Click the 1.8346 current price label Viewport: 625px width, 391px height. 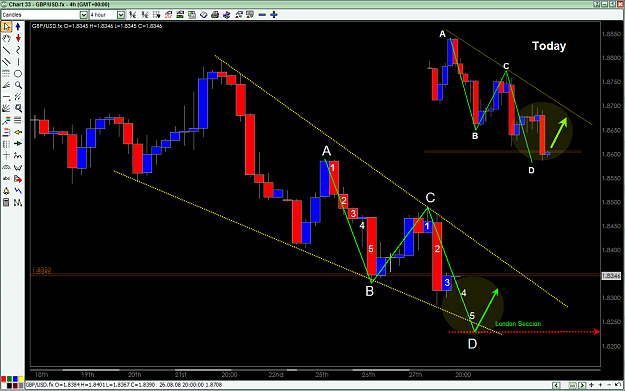(x=611, y=276)
